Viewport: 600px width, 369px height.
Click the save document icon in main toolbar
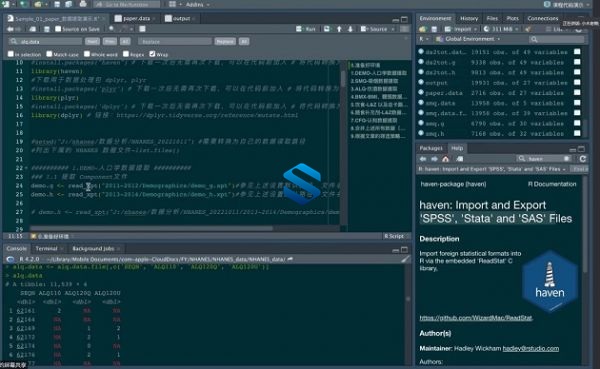pos(57,4)
